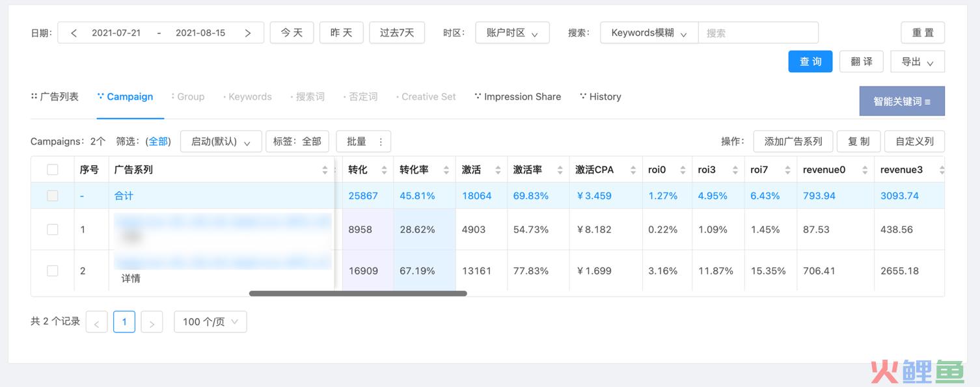Click the 复制 copy button
The width and height of the screenshot is (980, 387).
(x=859, y=142)
